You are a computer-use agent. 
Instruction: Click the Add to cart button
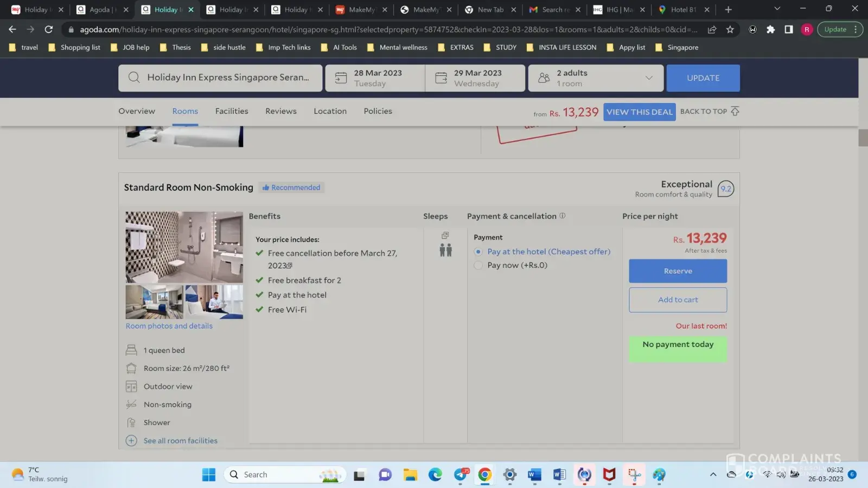[678, 300]
